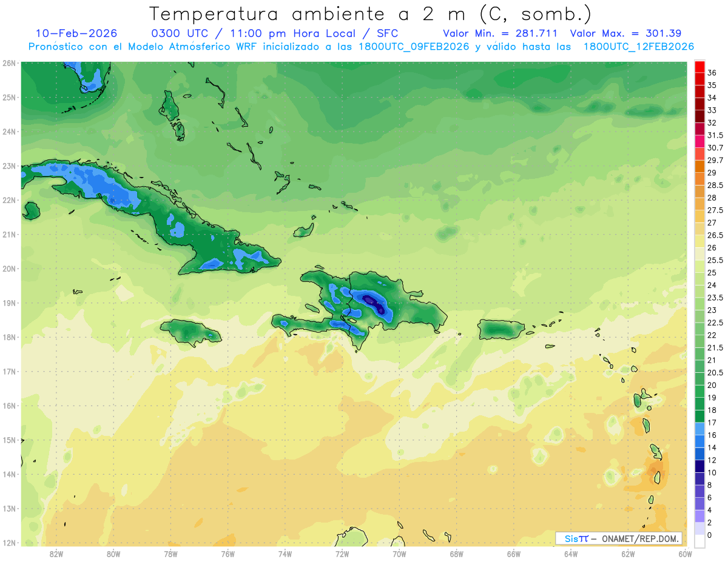The height and width of the screenshot is (562, 728).
Task: Click the "16N" latitude label
Action: (x=9, y=406)
